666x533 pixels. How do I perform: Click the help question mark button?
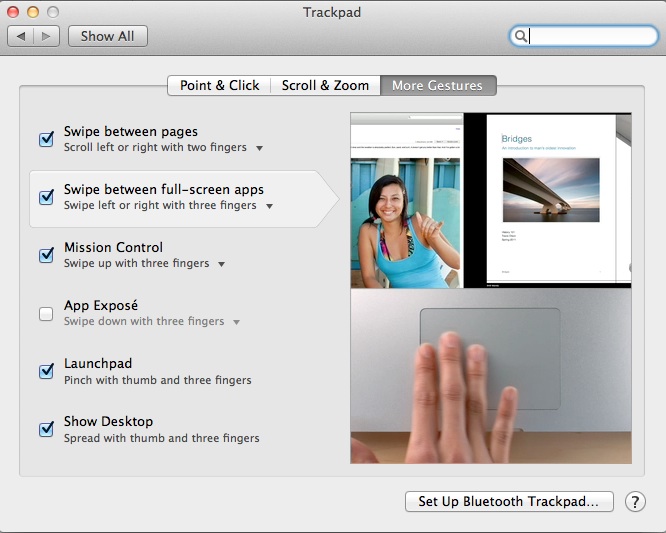point(635,502)
